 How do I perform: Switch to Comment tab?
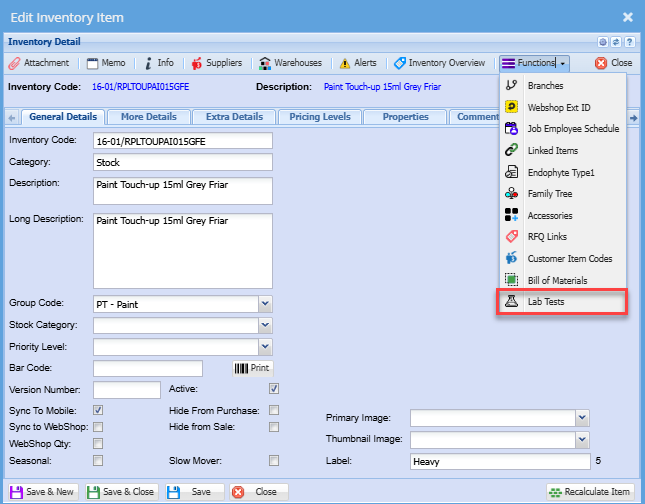pos(475,117)
